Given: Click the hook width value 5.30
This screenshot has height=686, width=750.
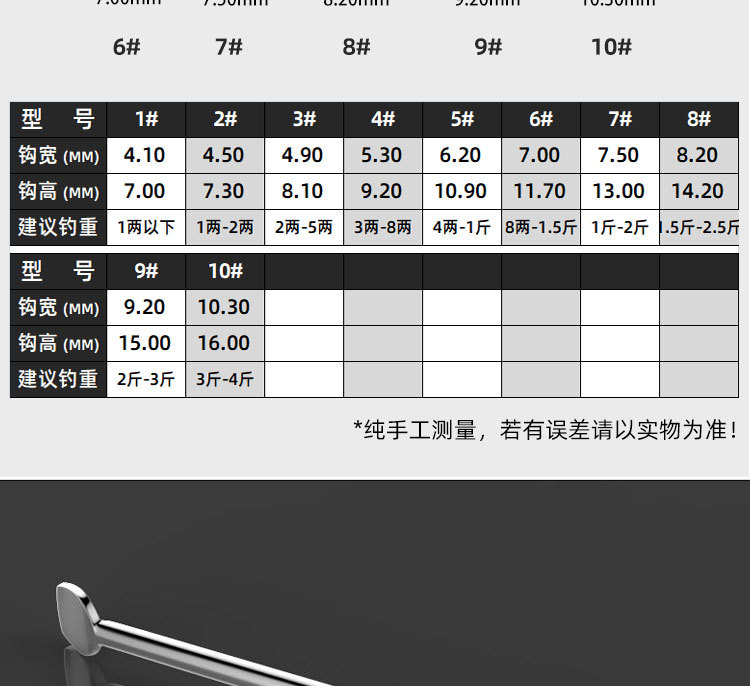Looking at the screenshot, I should 383,155.
